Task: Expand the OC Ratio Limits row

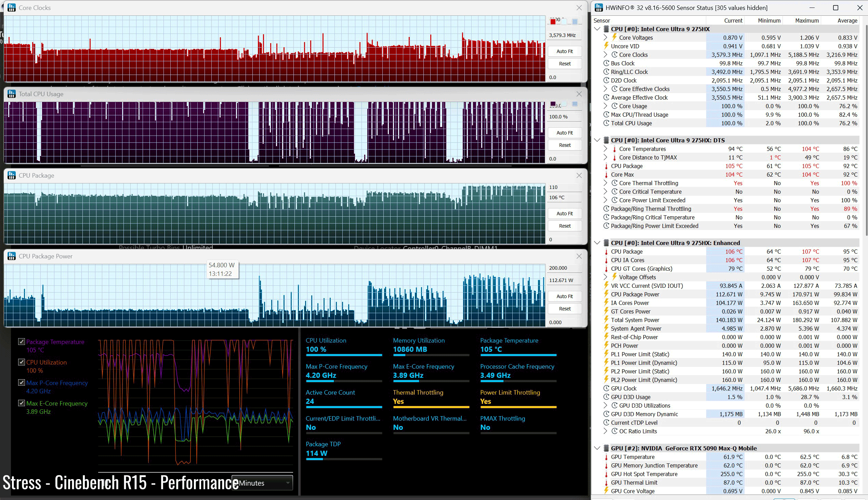Action: (606, 431)
